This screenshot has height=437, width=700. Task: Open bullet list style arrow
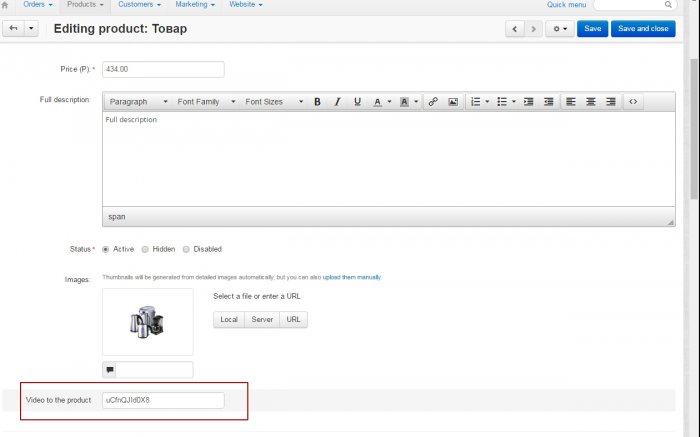click(514, 102)
